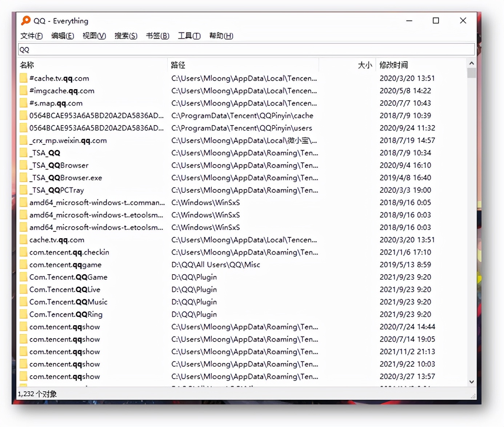Image resolution: width=504 pixels, height=427 pixels.
Task: Click D:\QQ\Plugin path in QQLive row
Action: click(x=194, y=289)
